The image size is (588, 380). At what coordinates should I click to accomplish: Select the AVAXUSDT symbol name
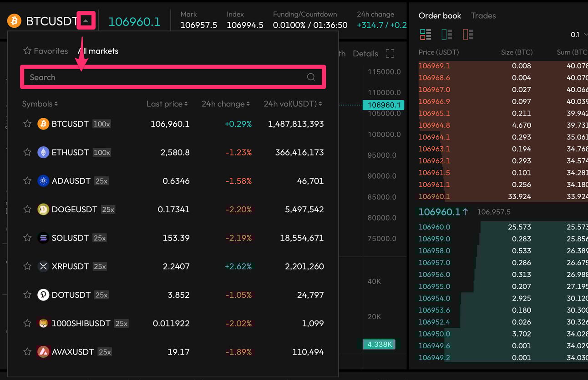point(73,352)
